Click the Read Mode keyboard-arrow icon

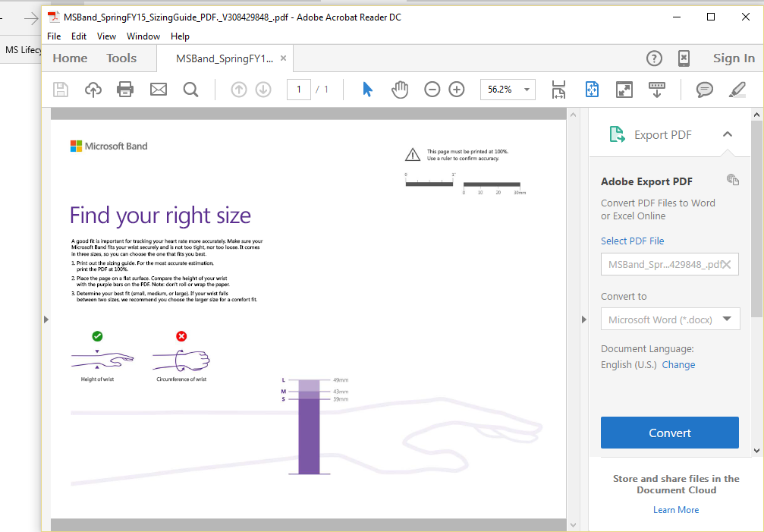coord(657,90)
